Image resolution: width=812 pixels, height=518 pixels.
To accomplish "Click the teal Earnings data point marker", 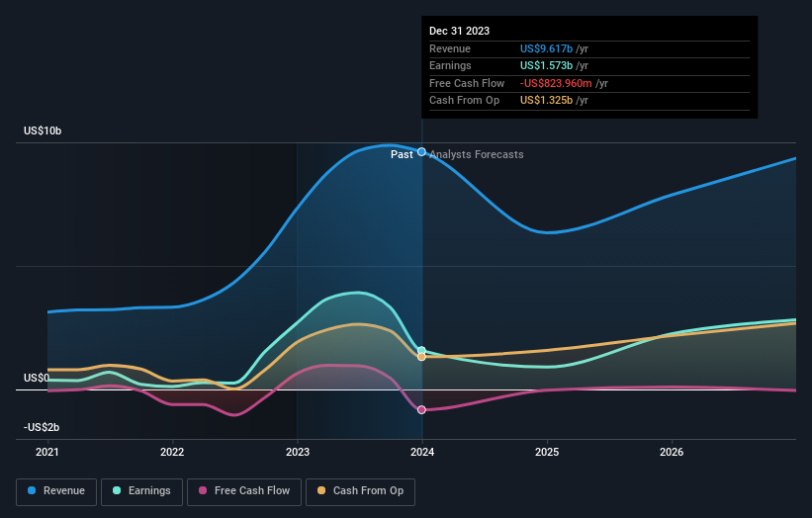I will (421, 350).
